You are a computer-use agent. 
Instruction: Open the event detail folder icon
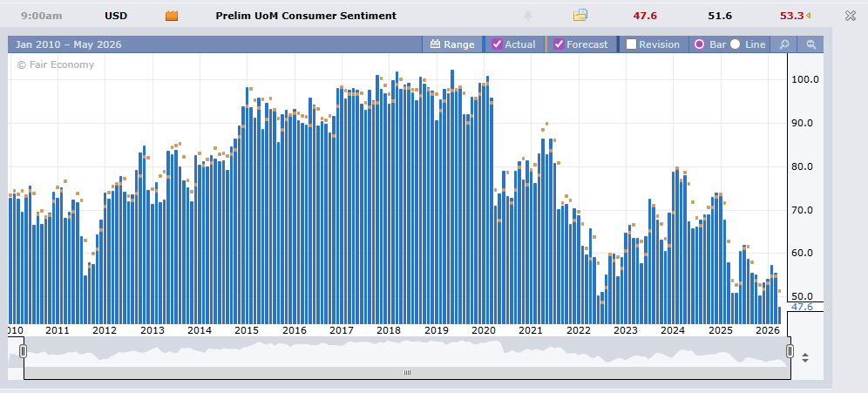pos(580,16)
